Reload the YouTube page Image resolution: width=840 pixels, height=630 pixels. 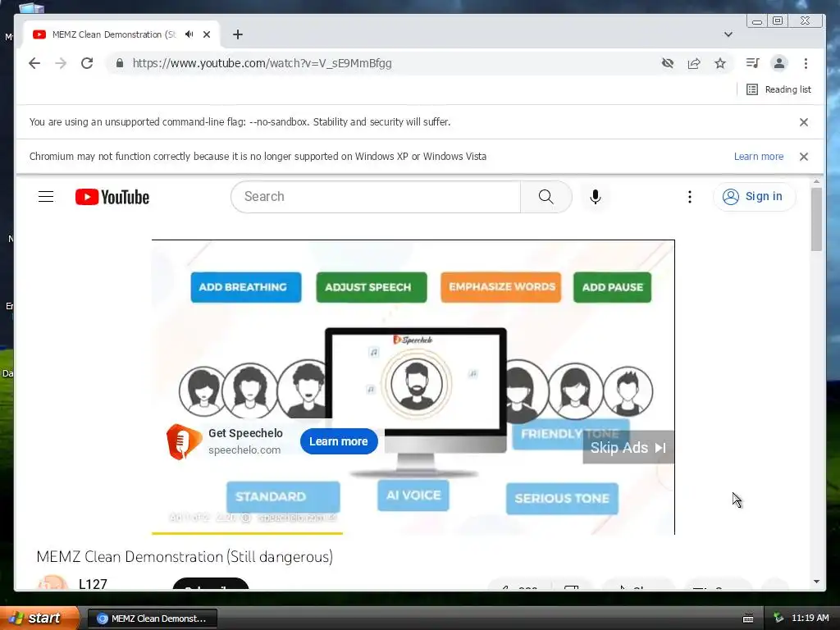click(x=87, y=63)
